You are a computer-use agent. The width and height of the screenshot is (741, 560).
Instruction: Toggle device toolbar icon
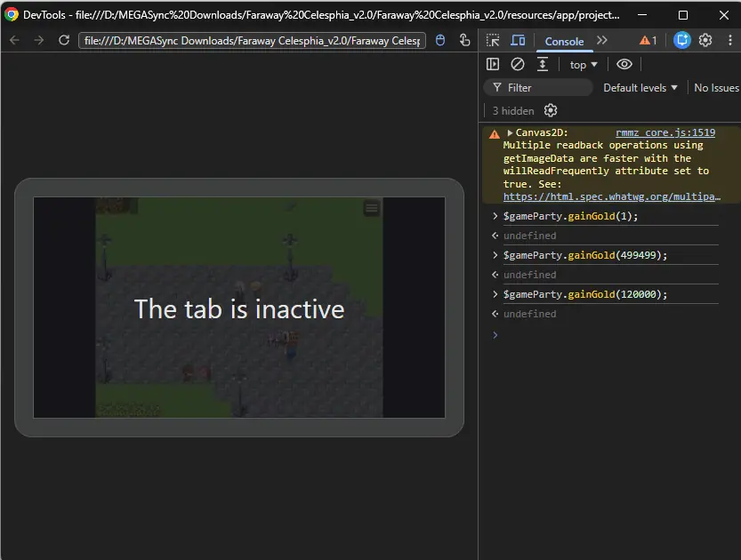(x=518, y=41)
